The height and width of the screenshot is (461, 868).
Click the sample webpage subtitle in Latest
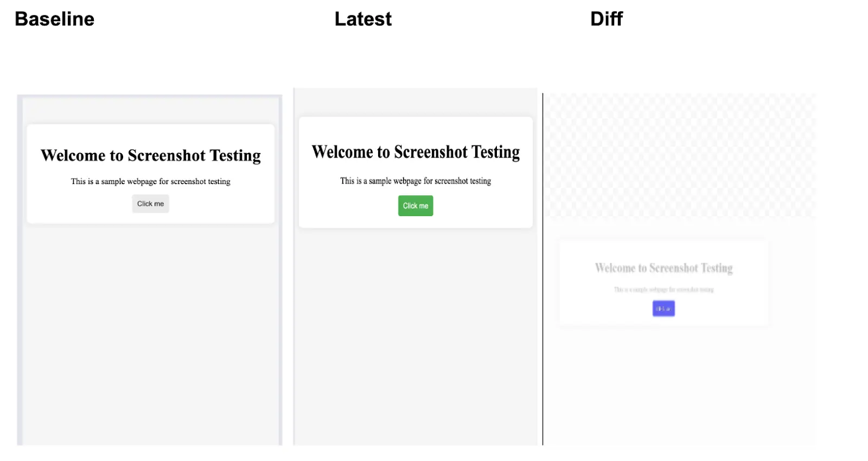pos(415,181)
